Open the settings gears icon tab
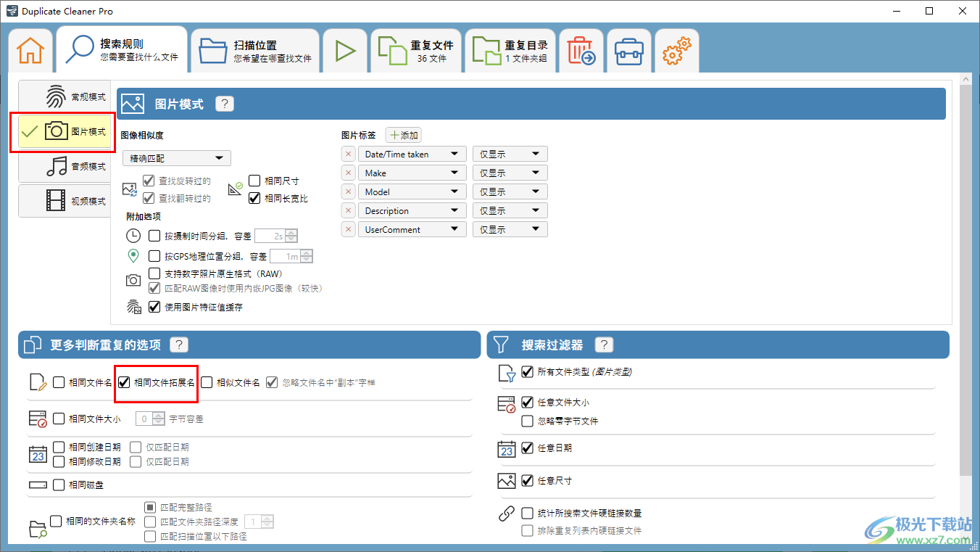This screenshot has height=552, width=980. 677,51
